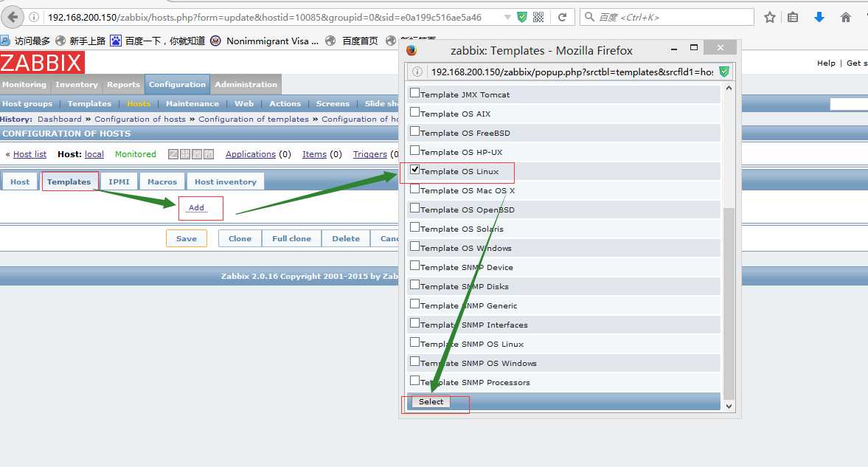Click the popup scrollbar thumb
This screenshot has height=467, width=868.
(729, 303)
